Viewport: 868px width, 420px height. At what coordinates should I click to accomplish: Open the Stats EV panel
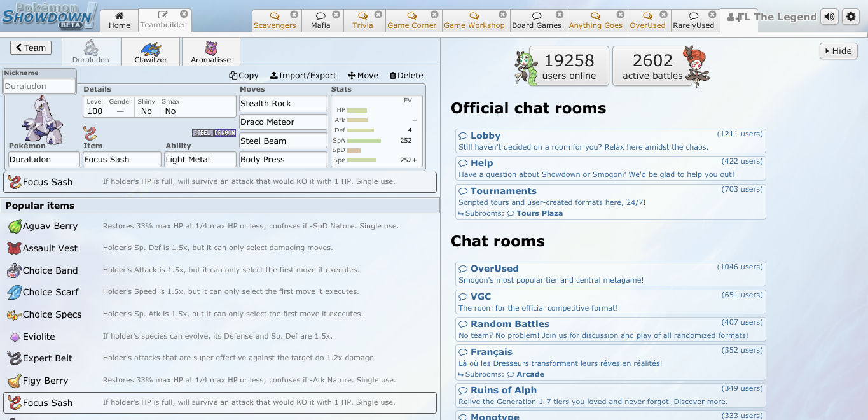pos(376,131)
